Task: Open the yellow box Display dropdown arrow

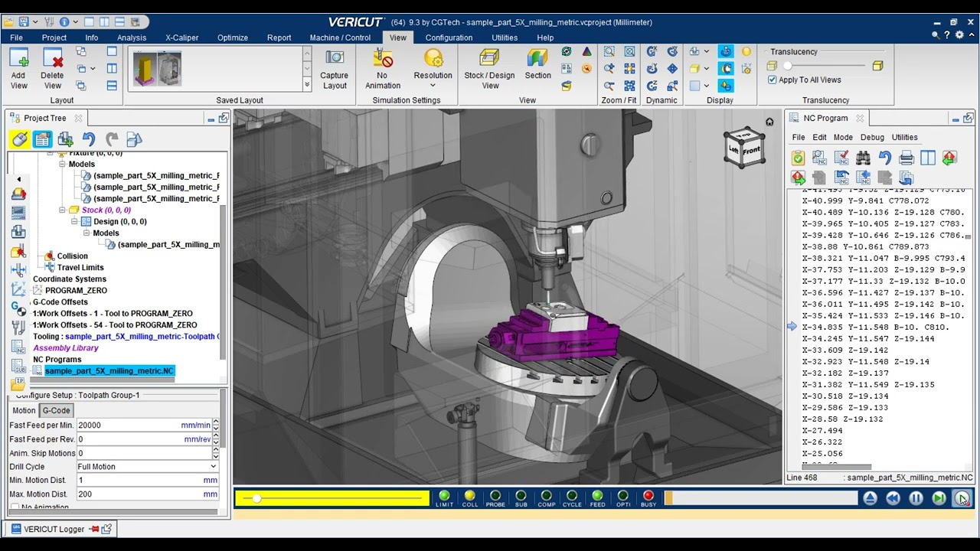Action: (706, 69)
